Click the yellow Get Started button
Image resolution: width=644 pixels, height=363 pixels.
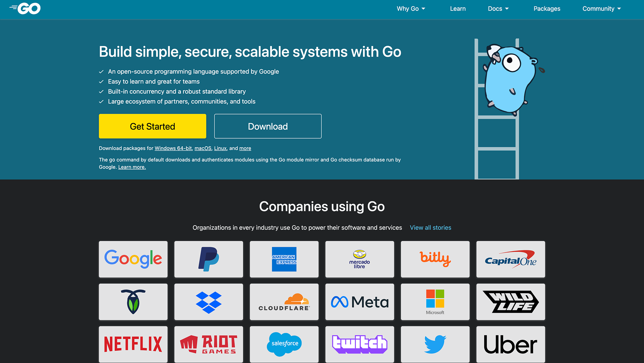[153, 126]
